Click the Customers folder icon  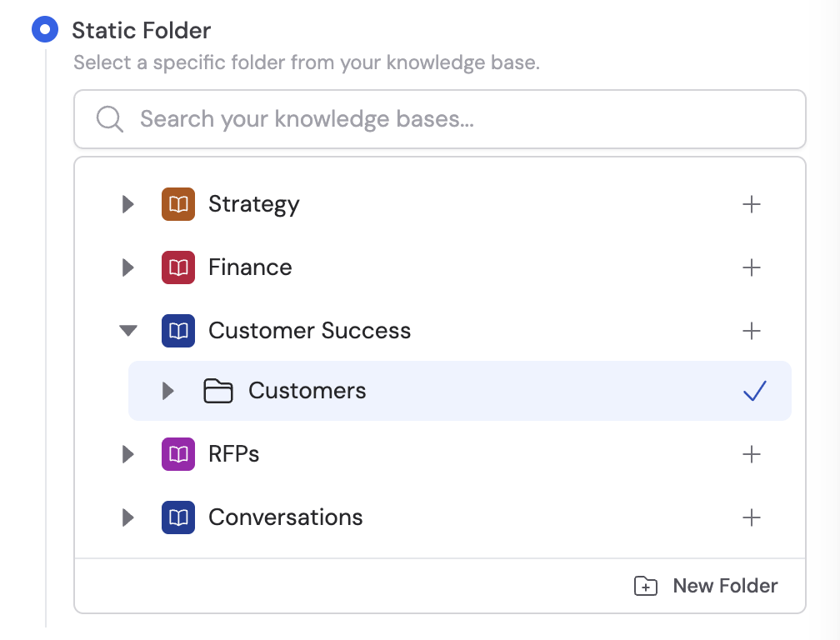point(218,390)
